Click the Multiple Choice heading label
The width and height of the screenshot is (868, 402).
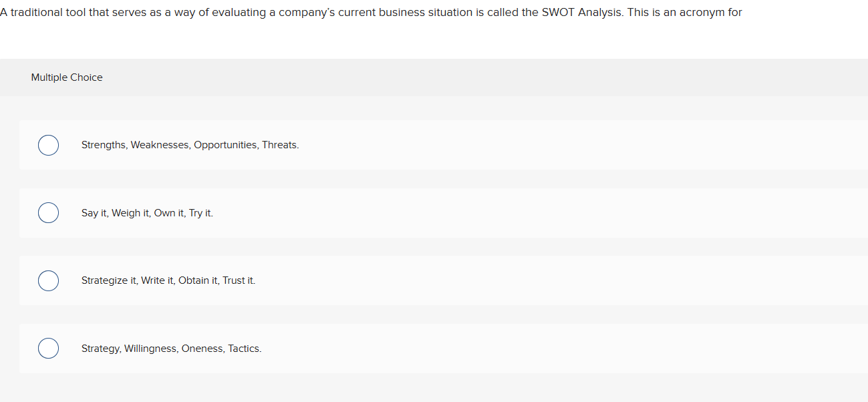tap(67, 77)
